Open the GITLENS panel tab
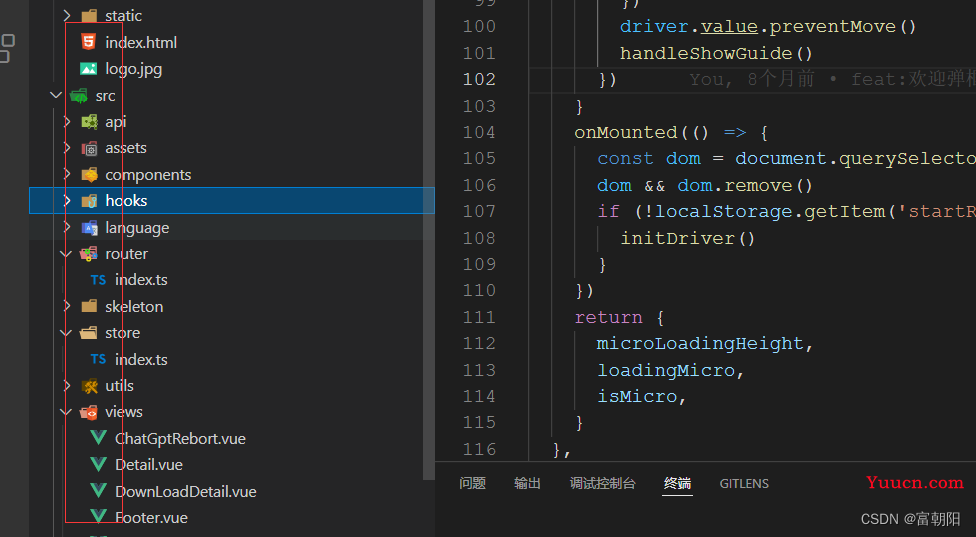976x537 pixels. point(744,483)
